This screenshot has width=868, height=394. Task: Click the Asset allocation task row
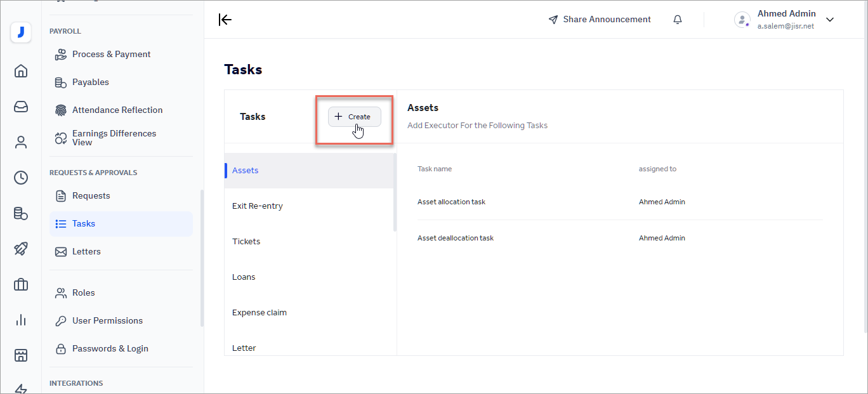click(x=451, y=202)
